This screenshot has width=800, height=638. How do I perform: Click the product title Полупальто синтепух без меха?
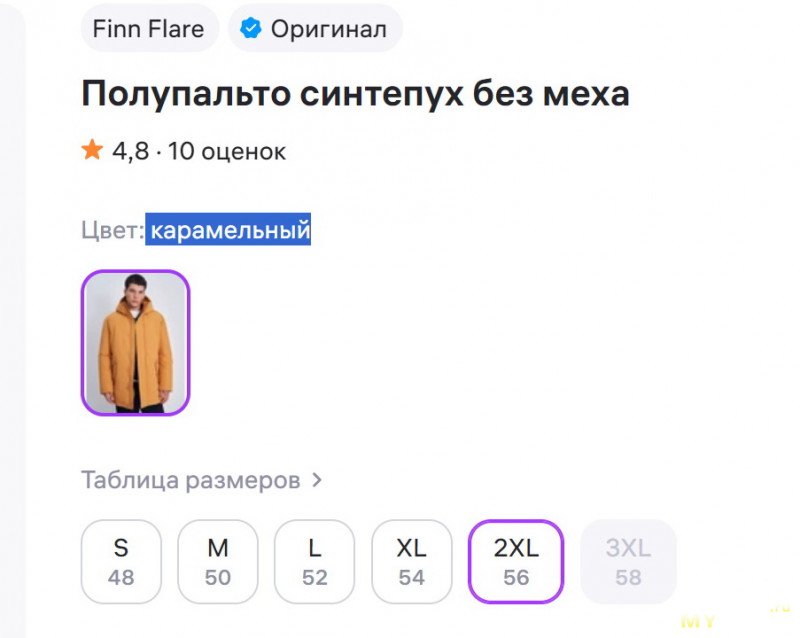[x=355, y=94]
